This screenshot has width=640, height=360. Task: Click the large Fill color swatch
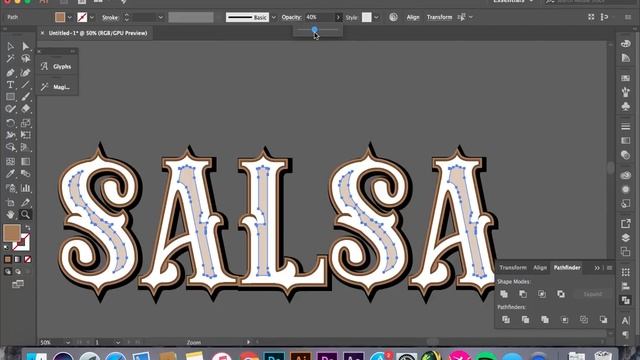click(11, 232)
